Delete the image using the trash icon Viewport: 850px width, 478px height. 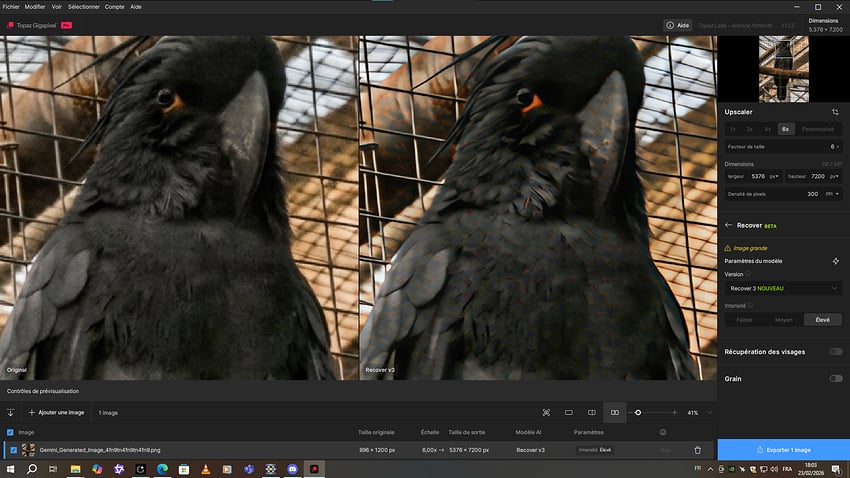click(x=697, y=450)
